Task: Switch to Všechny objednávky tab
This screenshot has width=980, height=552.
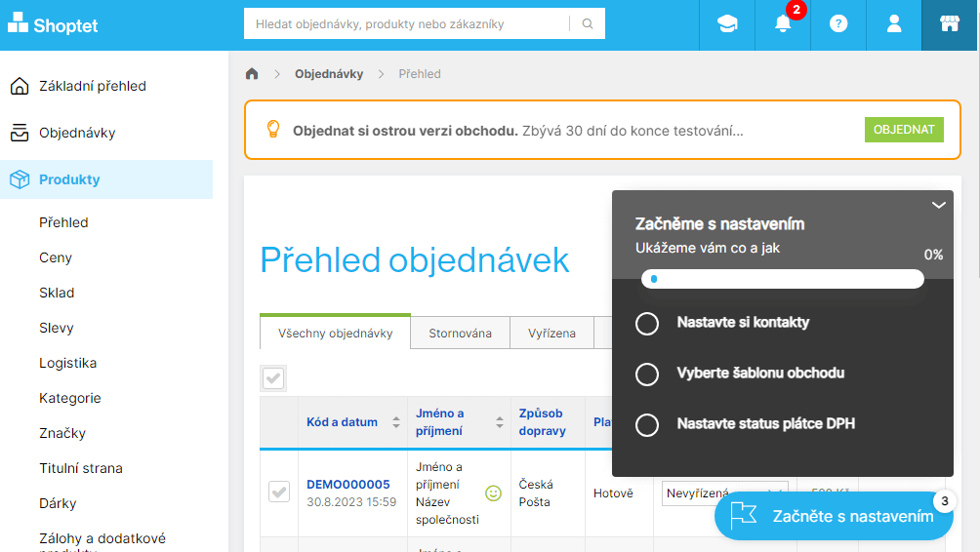Action: [335, 333]
